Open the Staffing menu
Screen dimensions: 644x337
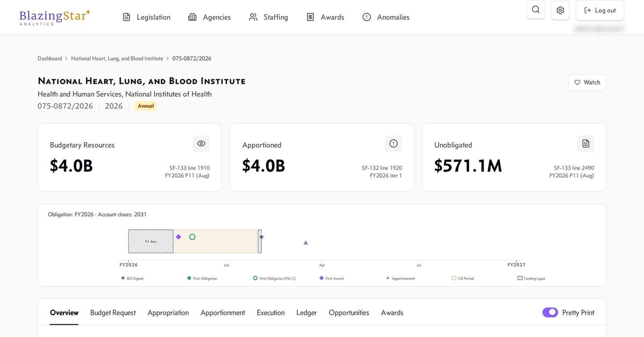point(268,17)
